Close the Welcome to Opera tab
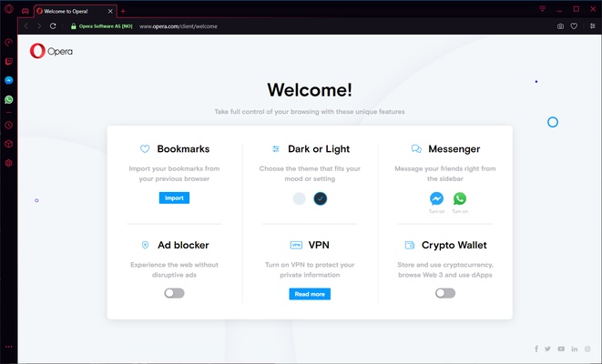Screen dimensions: 602x364 pyautogui.click(x=110, y=11)
